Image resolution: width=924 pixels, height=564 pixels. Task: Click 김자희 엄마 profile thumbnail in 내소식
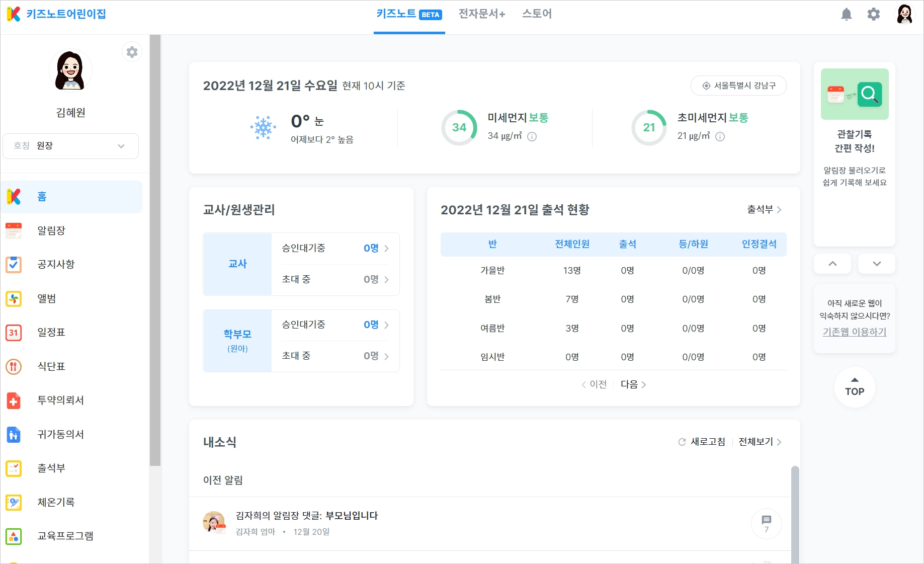pyautogui.click(x=214, y=523)
